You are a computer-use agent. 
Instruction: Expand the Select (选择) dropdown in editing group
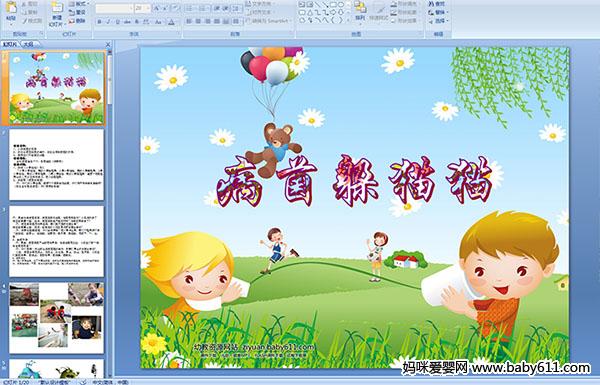coord(439,21)
